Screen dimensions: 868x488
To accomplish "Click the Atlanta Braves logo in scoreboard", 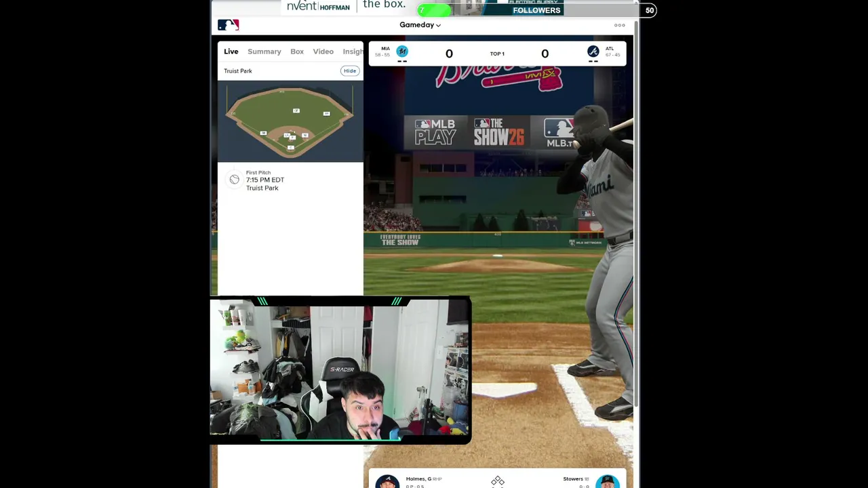I will tap(593, 52).
